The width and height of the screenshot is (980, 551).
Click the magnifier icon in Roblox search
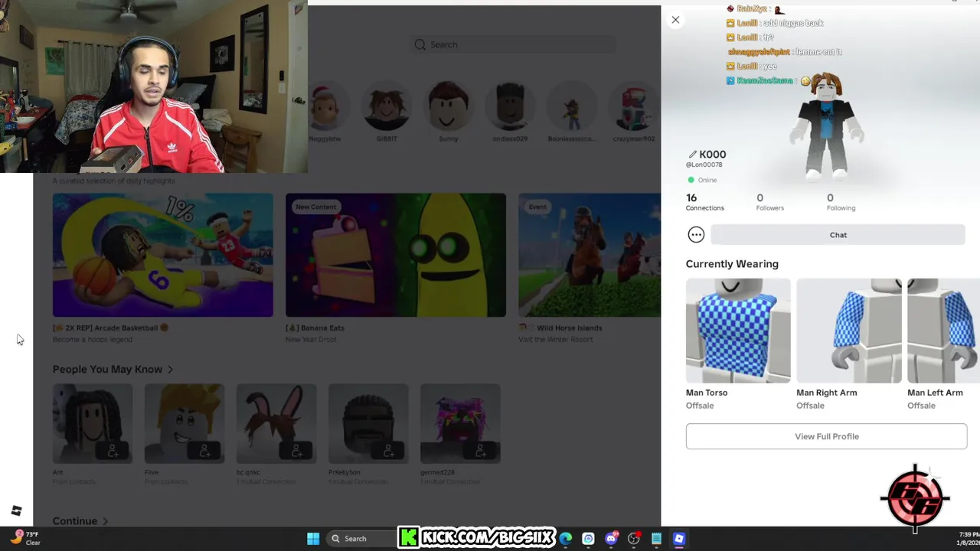(x=420, y=44)
